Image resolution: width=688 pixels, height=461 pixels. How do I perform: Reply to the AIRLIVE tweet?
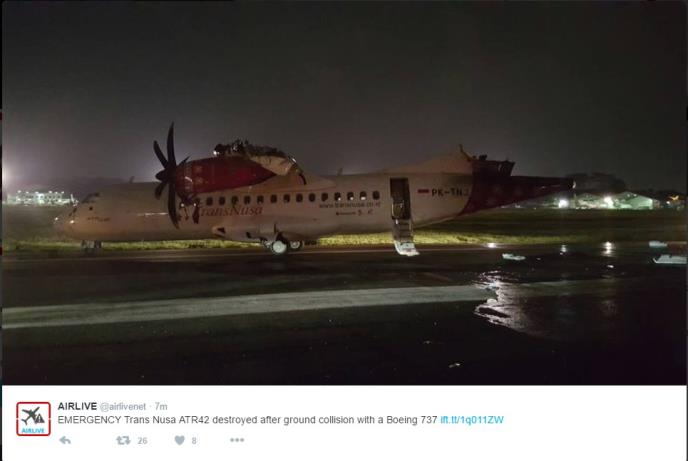pyautogui.click(x=65, y=440)
